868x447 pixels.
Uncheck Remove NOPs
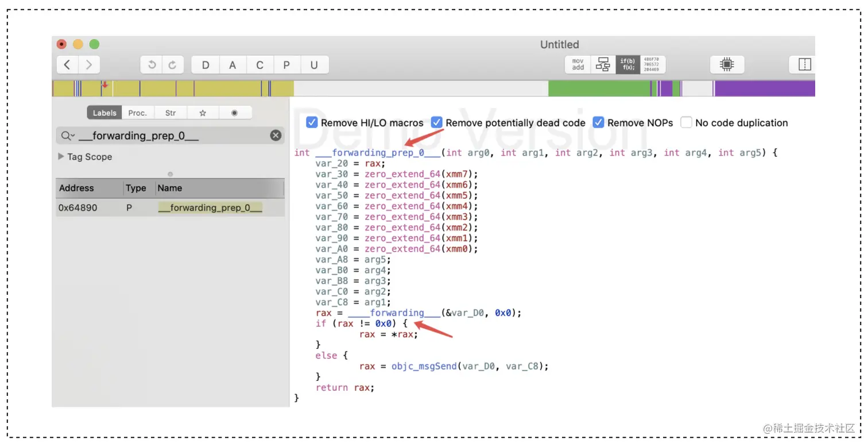599,122
